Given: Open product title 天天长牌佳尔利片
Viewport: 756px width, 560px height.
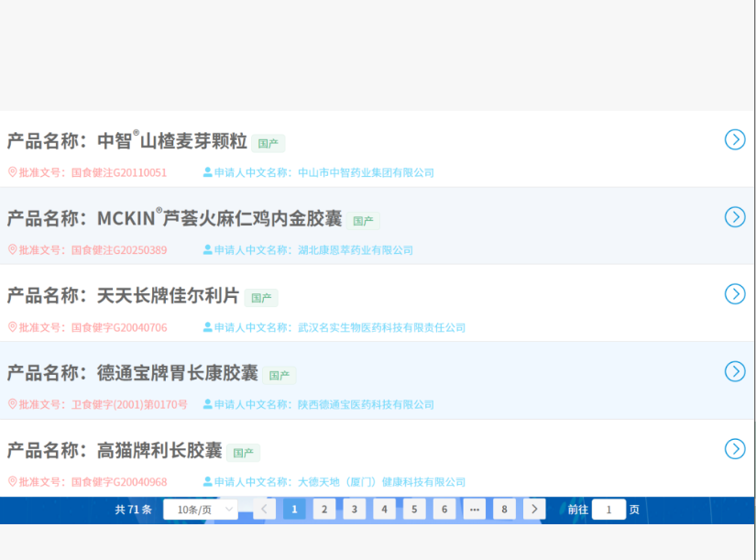Looking at the screenshot, I should coord(168,296).
